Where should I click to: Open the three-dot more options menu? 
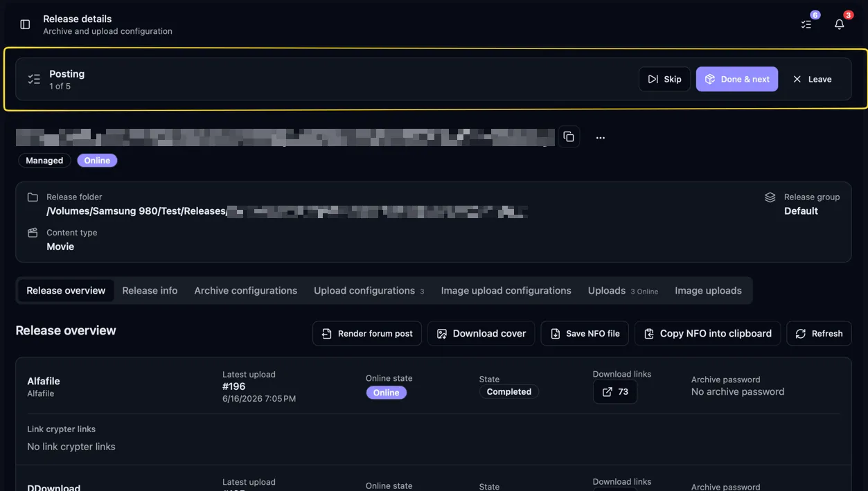(x=601, y=137)
